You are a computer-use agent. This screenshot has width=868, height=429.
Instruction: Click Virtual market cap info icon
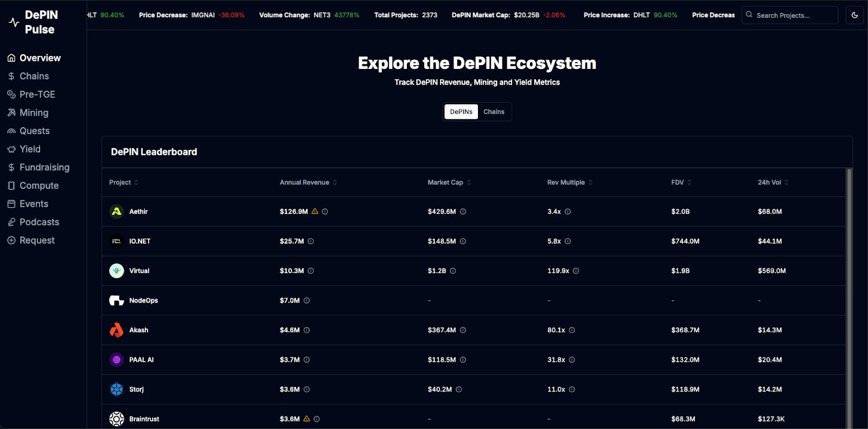[453, 271]
